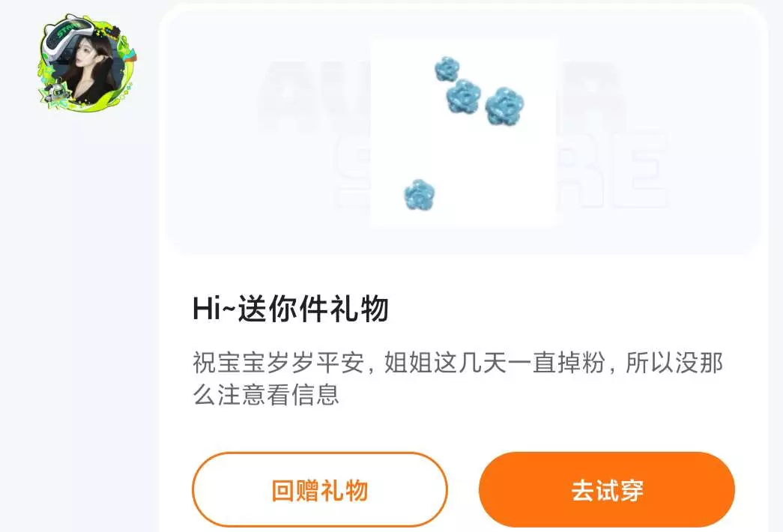Tap the '祝宝宝岁岁平安' message text
This screenshot has height=532, width=783.
(279, 362)
